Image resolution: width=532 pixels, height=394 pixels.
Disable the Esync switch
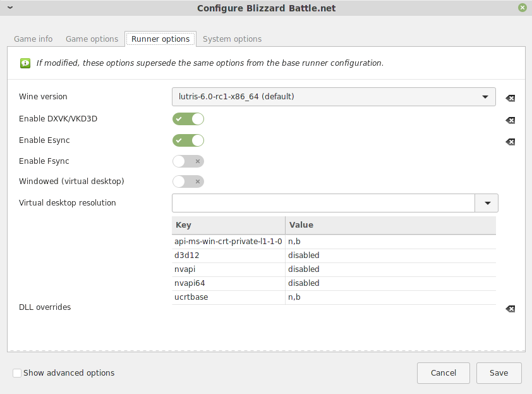tap(188, 140)
